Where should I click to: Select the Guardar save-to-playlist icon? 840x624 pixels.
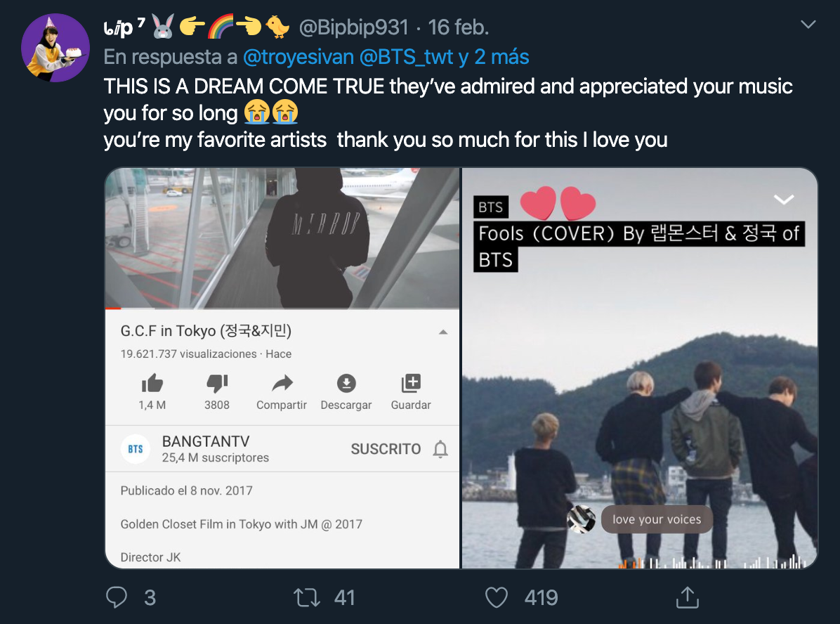(x=411, y=383)
